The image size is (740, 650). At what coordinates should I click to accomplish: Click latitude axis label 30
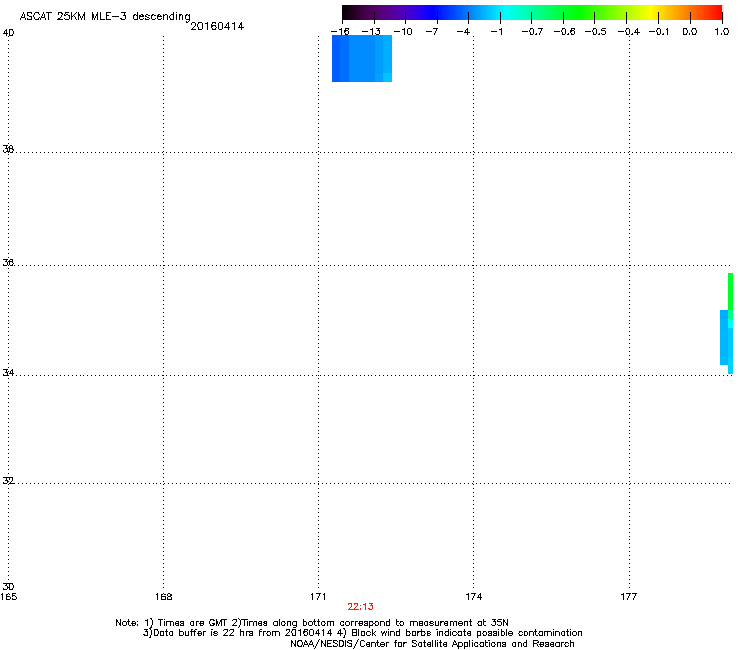coord(8,587)
